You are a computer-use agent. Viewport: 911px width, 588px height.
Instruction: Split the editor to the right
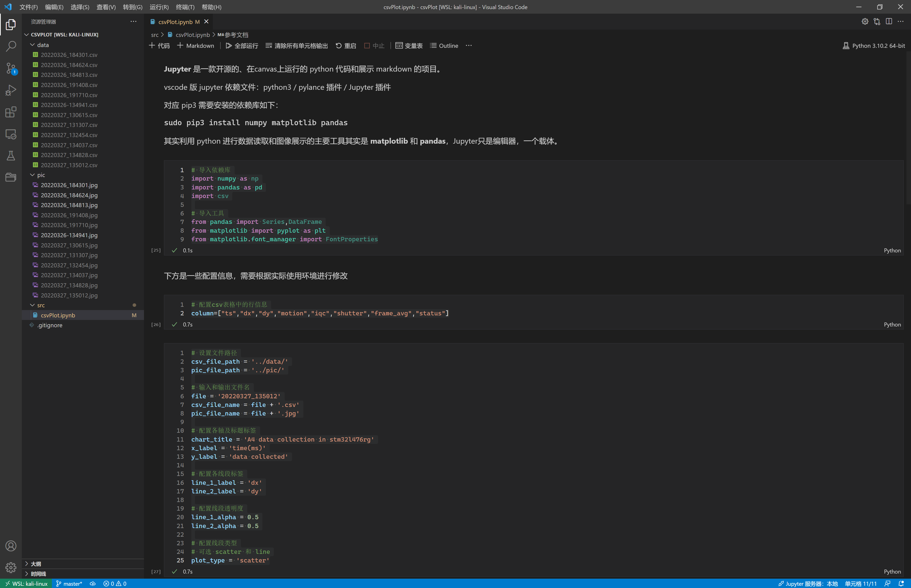pyautogui.click(x=889, y=21)
